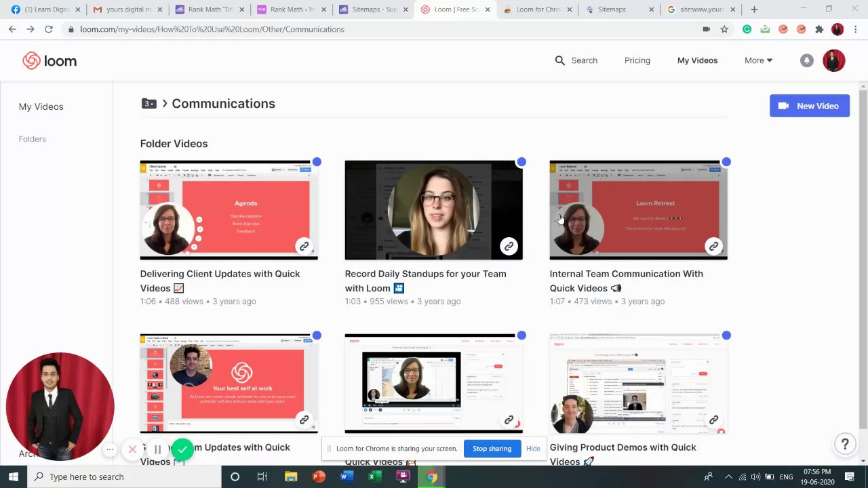This screenshot has width=868, height=488.
Task: Adjust volume from the system tray speaker
Action: point(755,477)
